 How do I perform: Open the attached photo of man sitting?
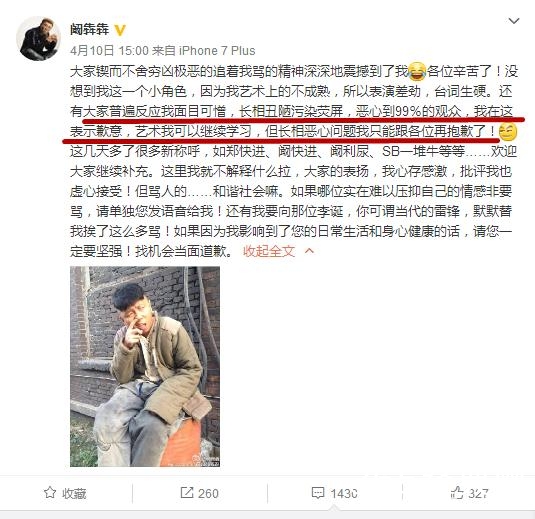tap(145, 366)
